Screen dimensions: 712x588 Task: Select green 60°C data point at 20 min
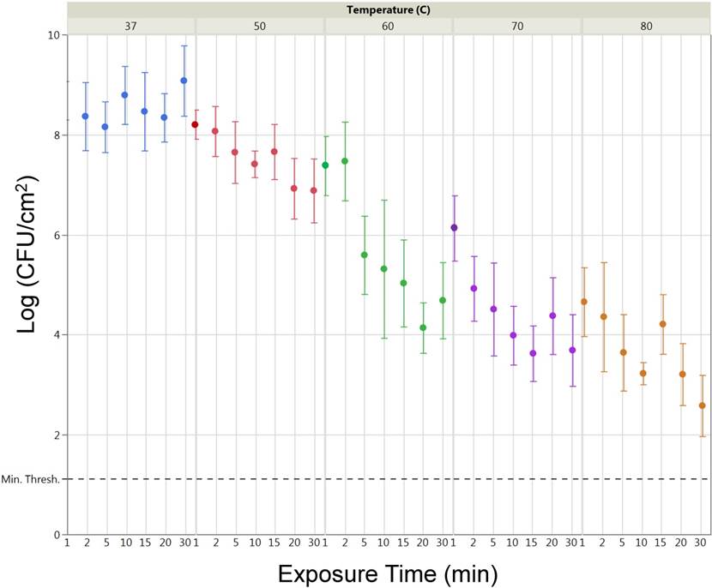click(423, 327)
